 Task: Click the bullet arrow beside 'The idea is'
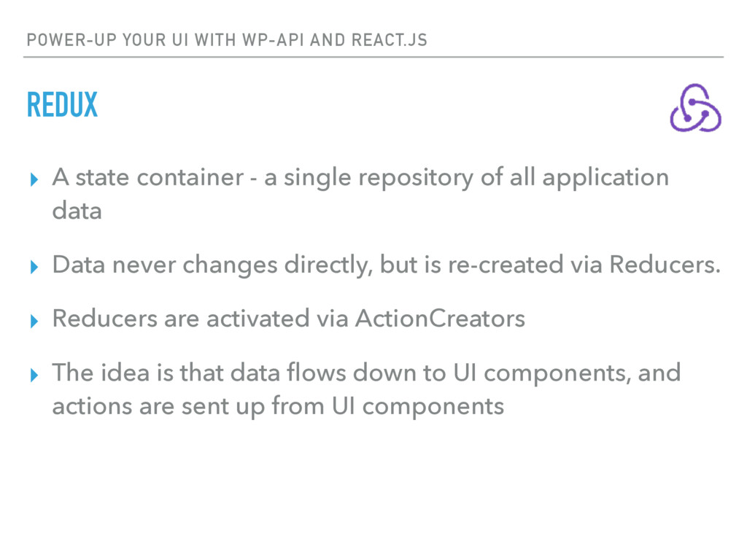tap(34, 376)
